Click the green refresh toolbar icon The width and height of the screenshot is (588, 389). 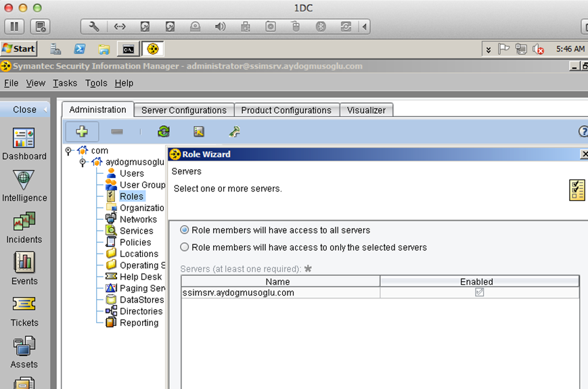(164, 131)
